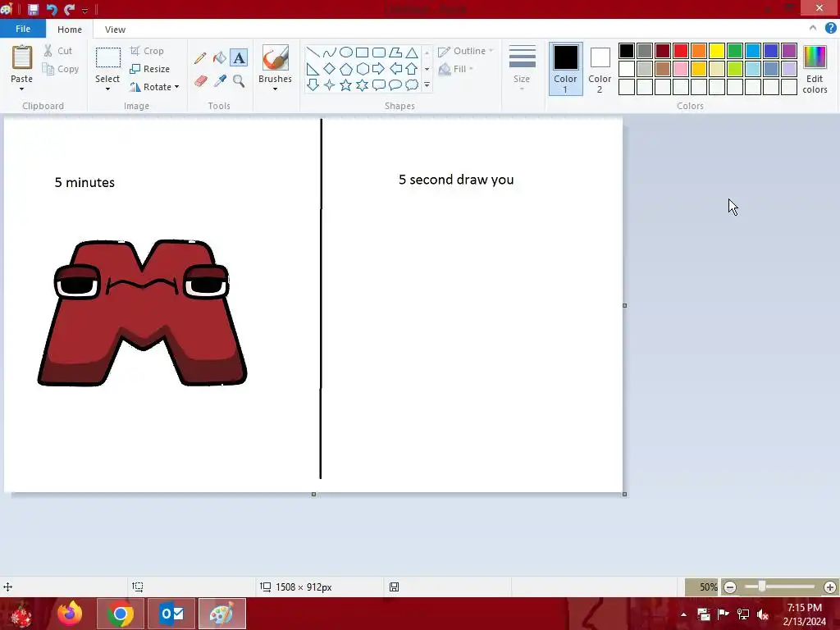Viewport: 840px width, 630px height.
Task: Click the Undo arrow in title bar
Action: click(x=52, y=9)
